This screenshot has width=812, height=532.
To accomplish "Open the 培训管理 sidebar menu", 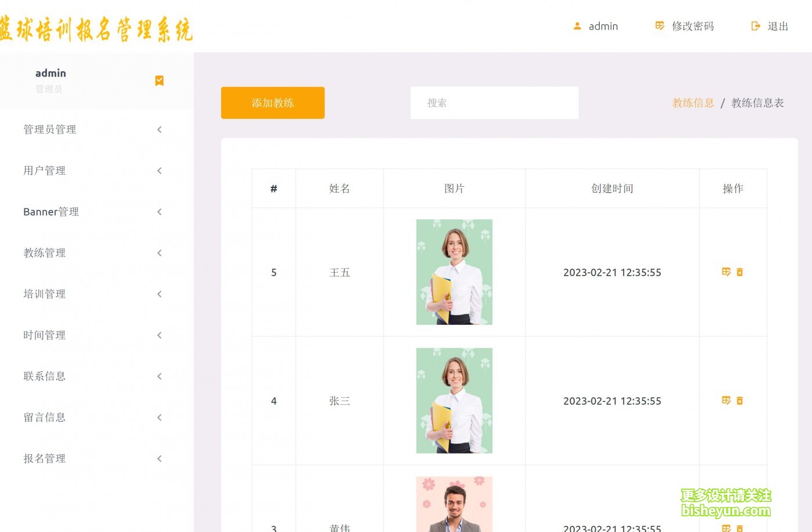I will pyautogui.click(x=45, y=294).
